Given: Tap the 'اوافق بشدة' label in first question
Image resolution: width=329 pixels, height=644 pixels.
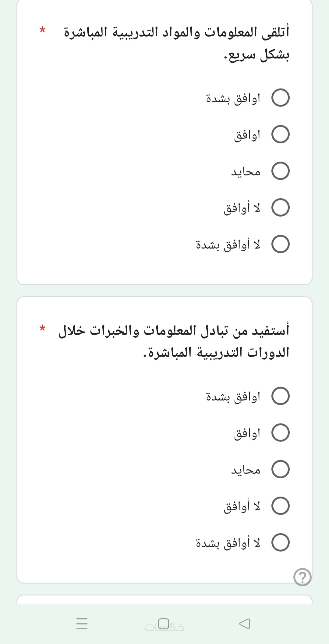Looking at the screenshot, I should tap(233, 98).
